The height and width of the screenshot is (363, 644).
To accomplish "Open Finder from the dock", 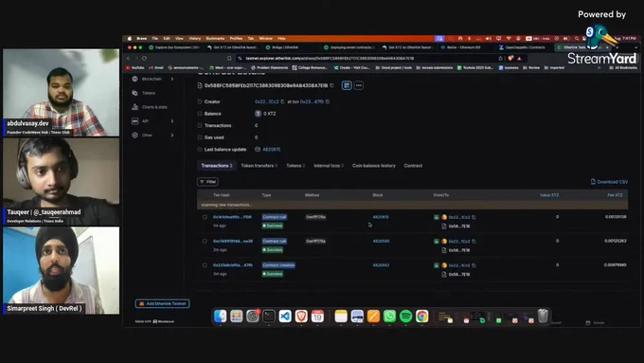I will [x=220, y=317].
